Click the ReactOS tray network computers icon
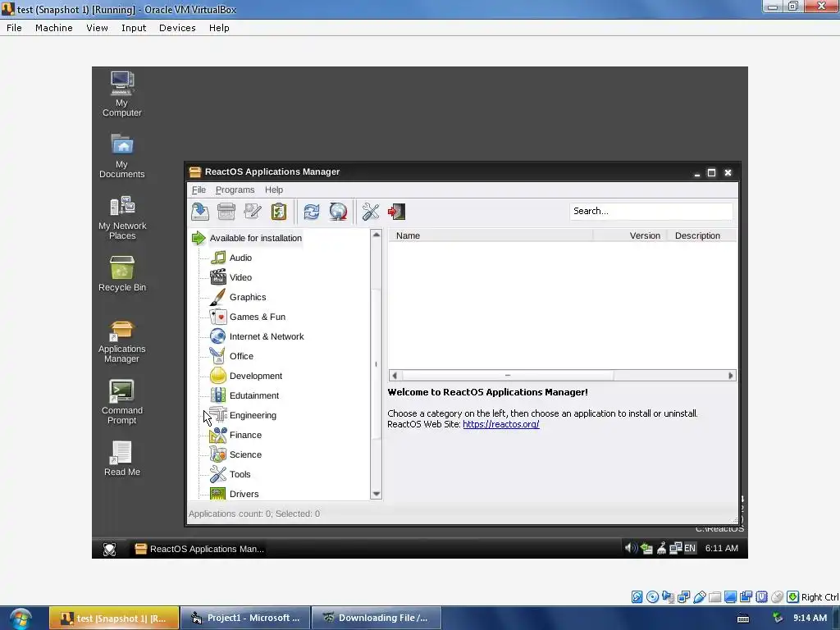 (x=676, y=548)
